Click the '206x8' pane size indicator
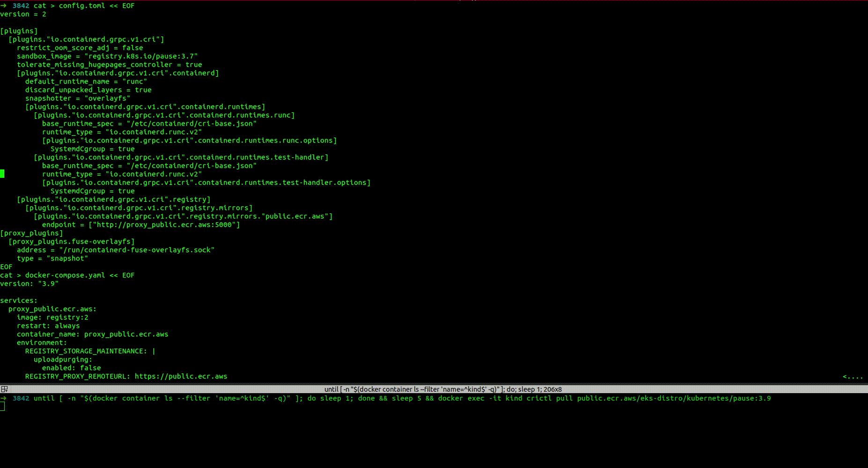Screen dimensions: 868x468 [552, 389]
